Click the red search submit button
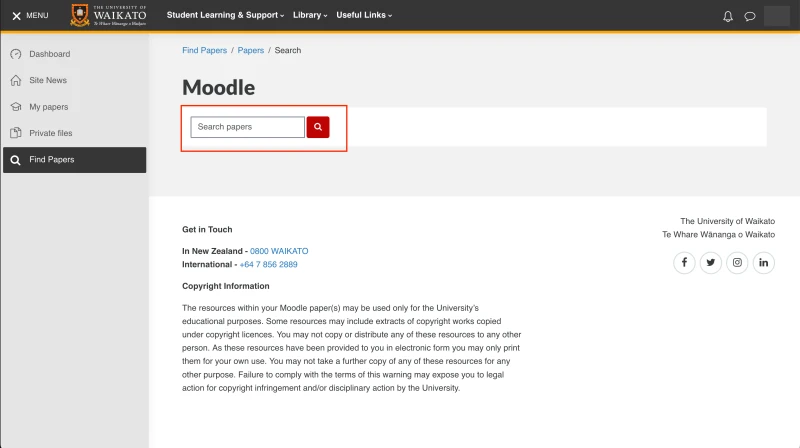800x448 pixels. pyautogui.click(x=318, y=127)
